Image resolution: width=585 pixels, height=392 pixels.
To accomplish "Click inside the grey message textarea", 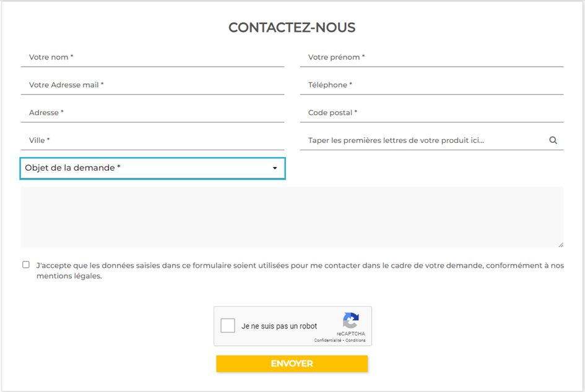I will pyautogui.click(x=292, y=217).
